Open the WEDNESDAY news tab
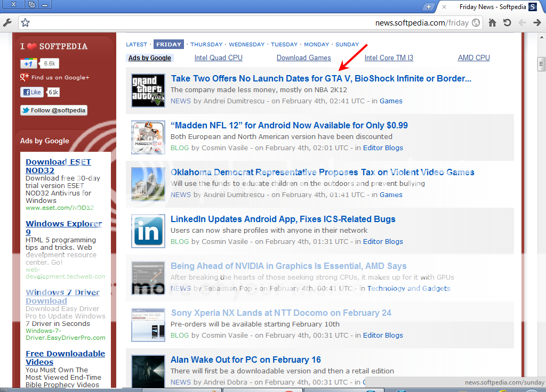 click(x=246, y=45)
